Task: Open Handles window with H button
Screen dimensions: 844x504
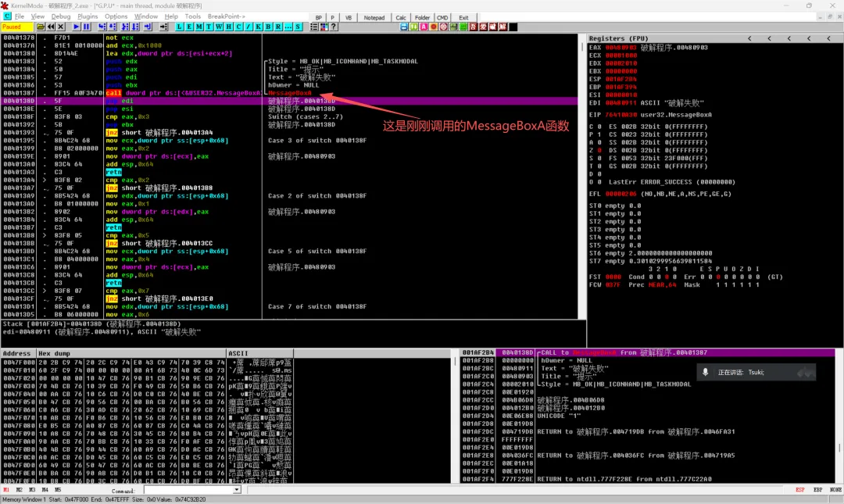Action: click(x=229, y=27)
